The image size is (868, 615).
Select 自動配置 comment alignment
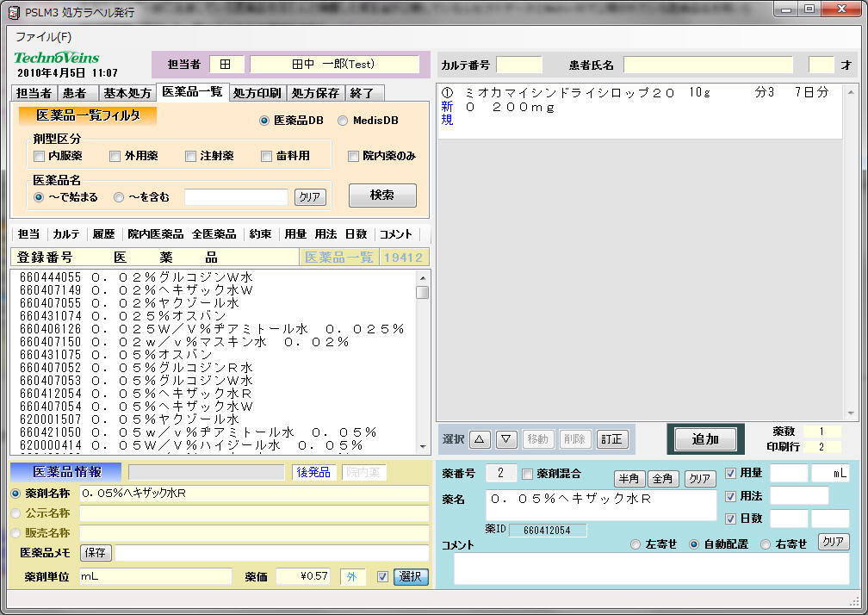tap(694, 544)
